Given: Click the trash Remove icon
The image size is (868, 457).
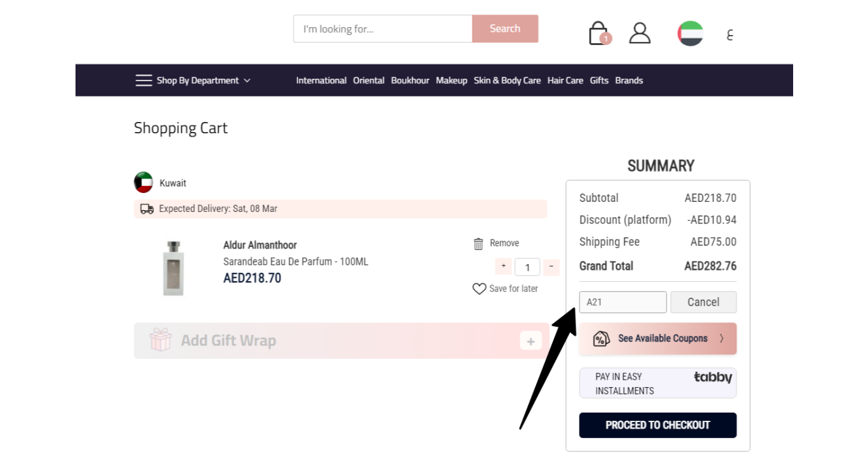Looking at the screenshot, I should pos(478,243).
